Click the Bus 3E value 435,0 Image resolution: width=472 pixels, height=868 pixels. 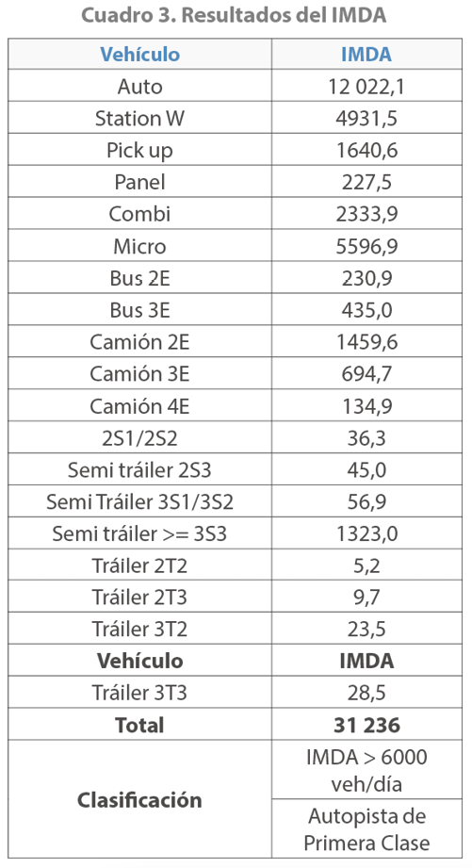click(x=366, y=309)
